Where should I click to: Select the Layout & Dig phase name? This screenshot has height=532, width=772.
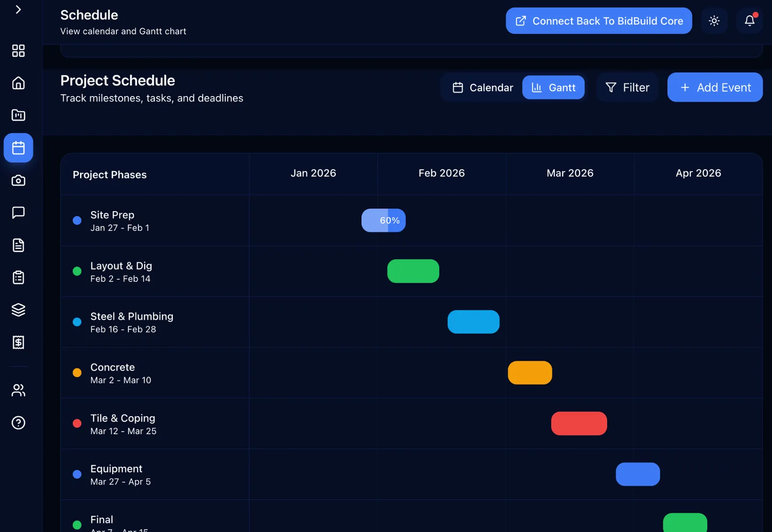coord(121,266)
